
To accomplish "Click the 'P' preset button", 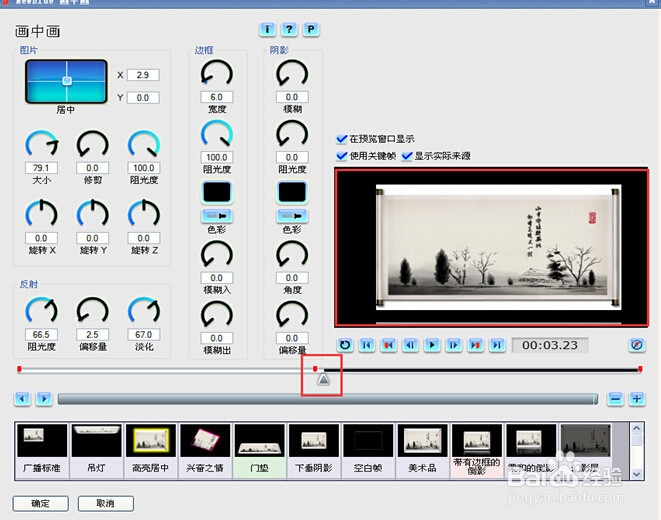I will coord(311,29).
